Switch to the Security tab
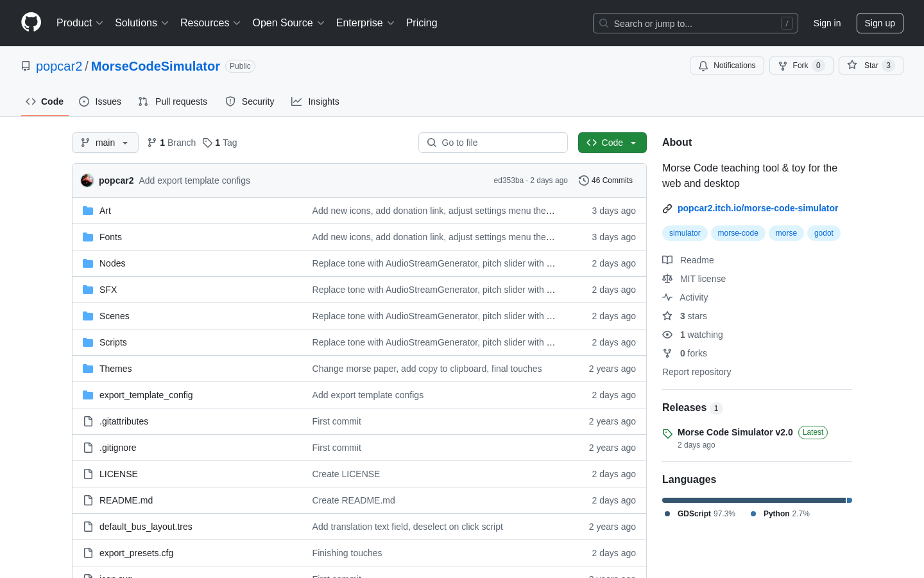 (x=250, y=101)
